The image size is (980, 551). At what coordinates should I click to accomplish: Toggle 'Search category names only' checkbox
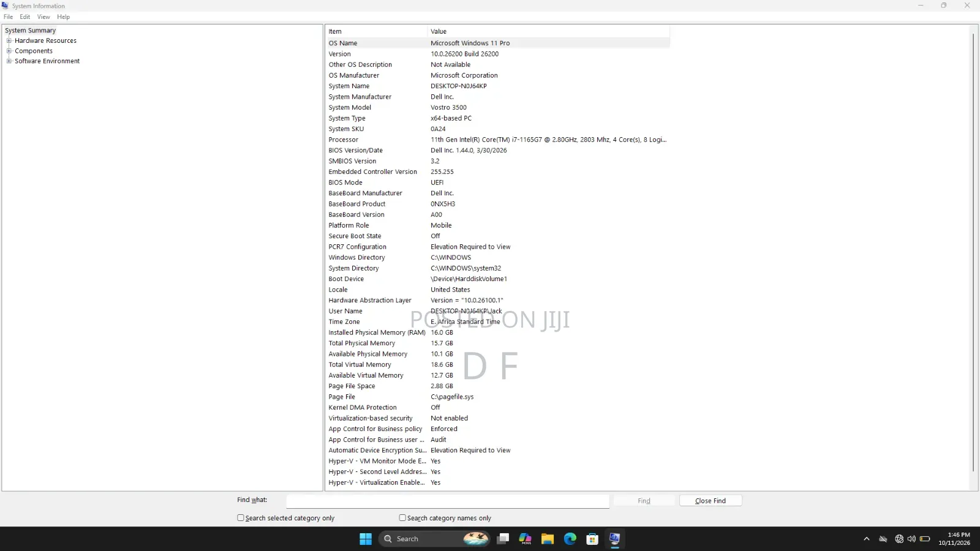402,518
